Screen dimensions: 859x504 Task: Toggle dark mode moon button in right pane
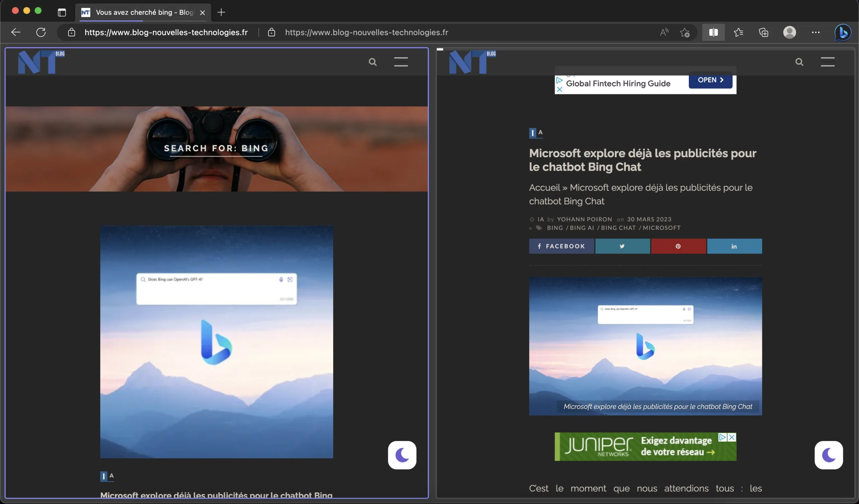click(x=829, y=455)
